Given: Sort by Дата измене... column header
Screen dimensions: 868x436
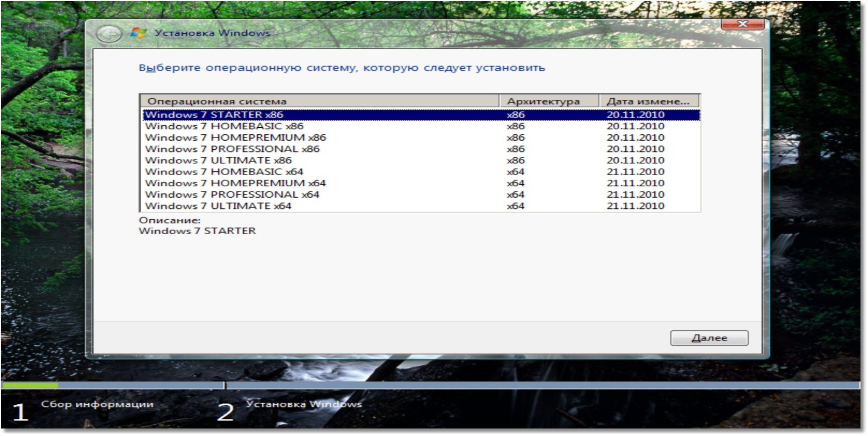Looking at the screenshot, I should click(649, 101).
